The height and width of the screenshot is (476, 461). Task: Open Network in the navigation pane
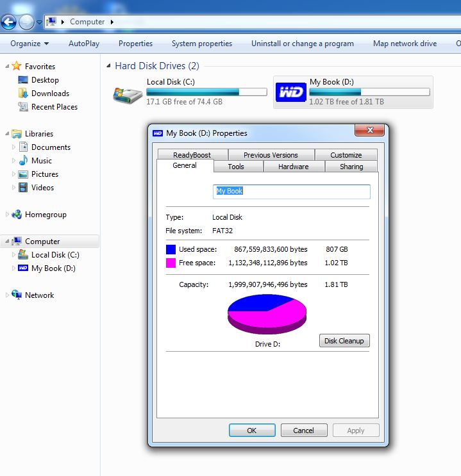tap(39, 295)
